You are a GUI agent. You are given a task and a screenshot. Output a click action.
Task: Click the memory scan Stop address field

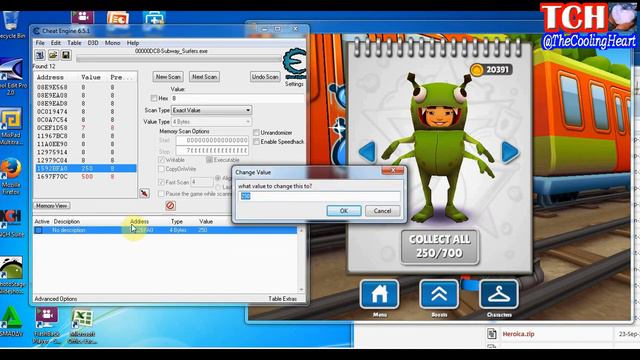click(x=212, y=151)
